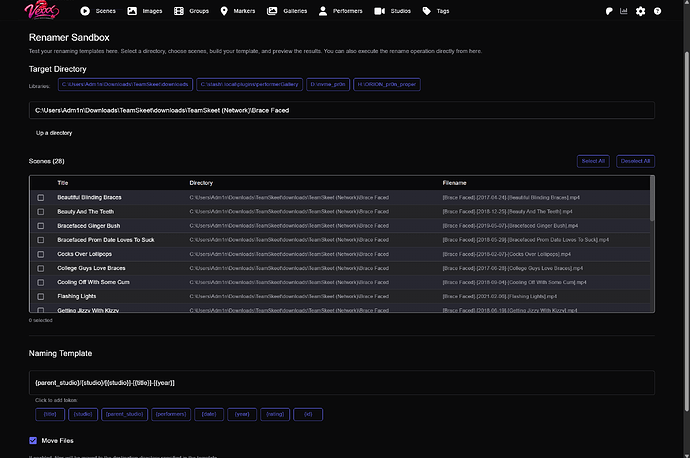Click the Tags icon in the navbar
The width and height of the screenshot is (690, 458).
tap(427, 11)
